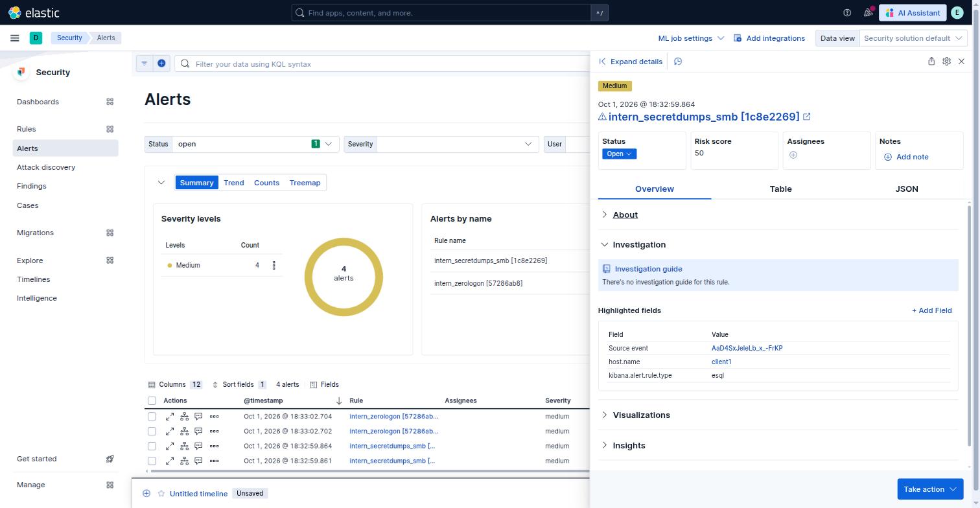
Task: Open the ML job settings dropdown
Action: (x=691, y=38)
